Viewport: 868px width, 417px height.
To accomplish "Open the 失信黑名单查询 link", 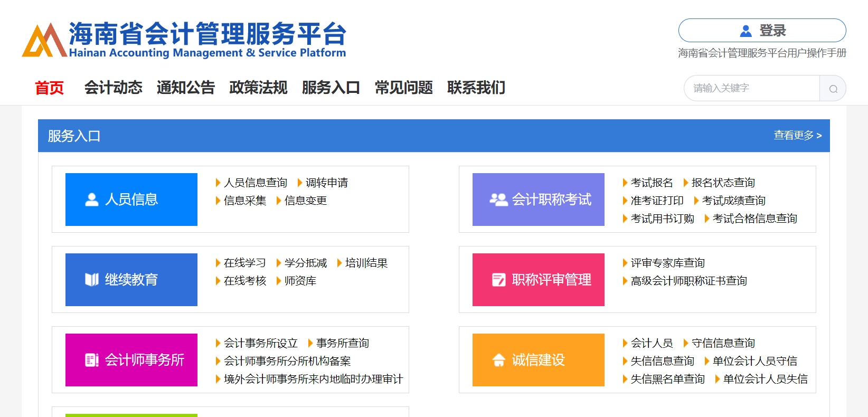I will click(x=667, y=379).
